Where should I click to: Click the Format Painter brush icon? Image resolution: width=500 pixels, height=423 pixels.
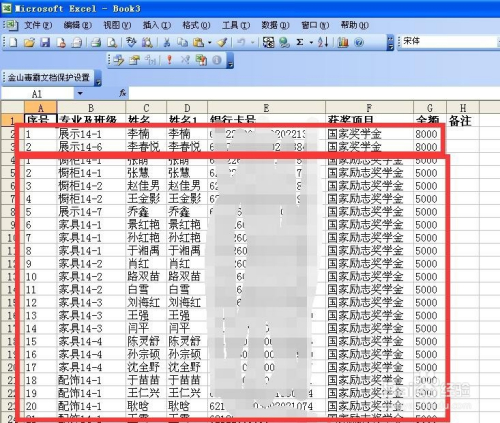(x=222, y=42)
